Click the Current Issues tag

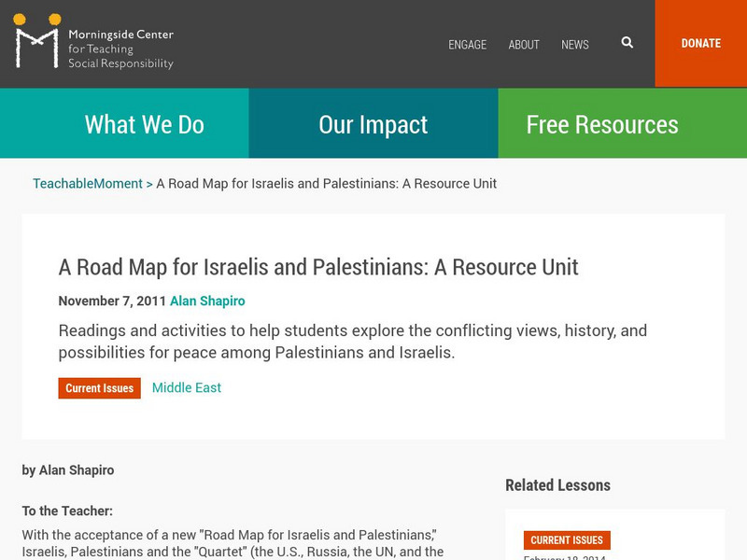tap(99, 388)
